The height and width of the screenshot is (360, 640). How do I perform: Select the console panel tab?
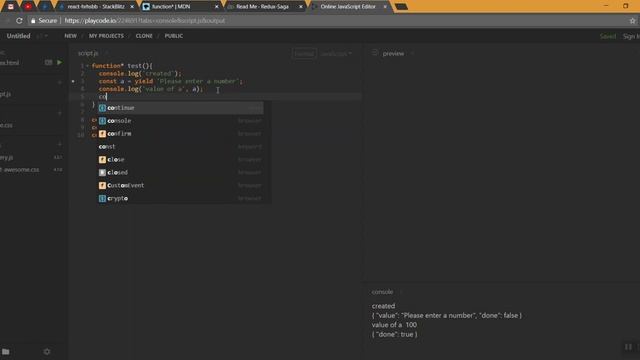tap(382, 292)
